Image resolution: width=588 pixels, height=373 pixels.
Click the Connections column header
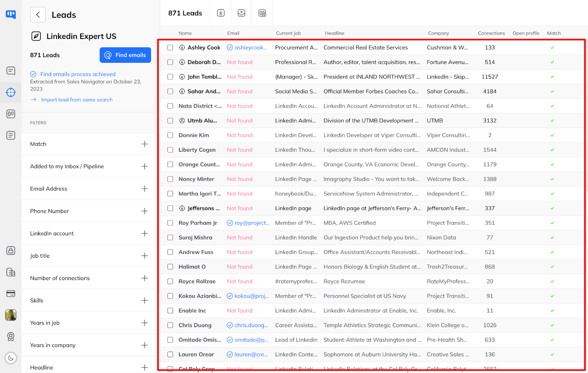click(491, 33)
